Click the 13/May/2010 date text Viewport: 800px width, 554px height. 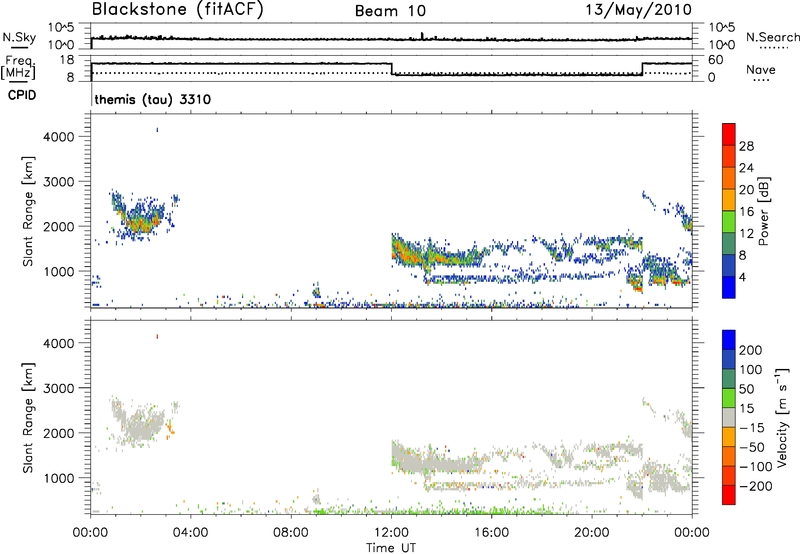point(638,10)
